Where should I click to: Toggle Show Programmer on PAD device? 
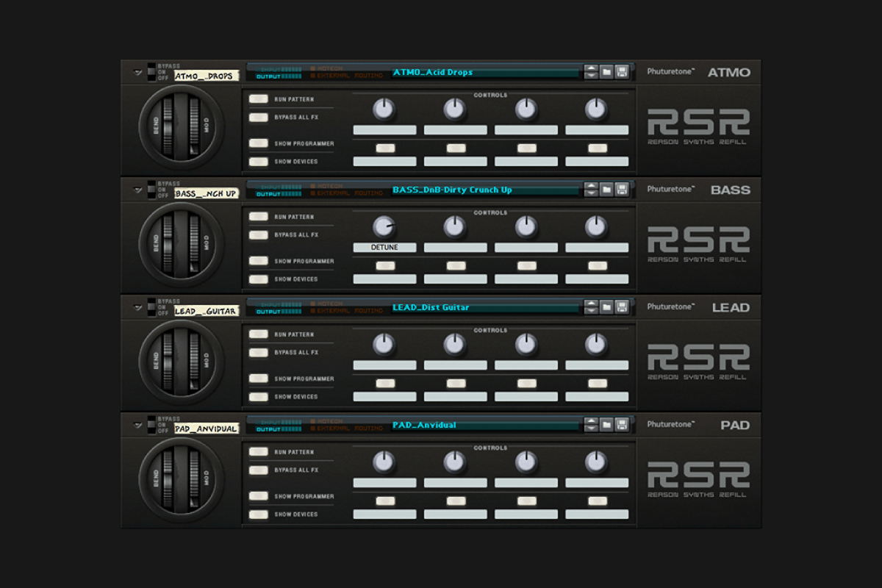tap(258, 496)
